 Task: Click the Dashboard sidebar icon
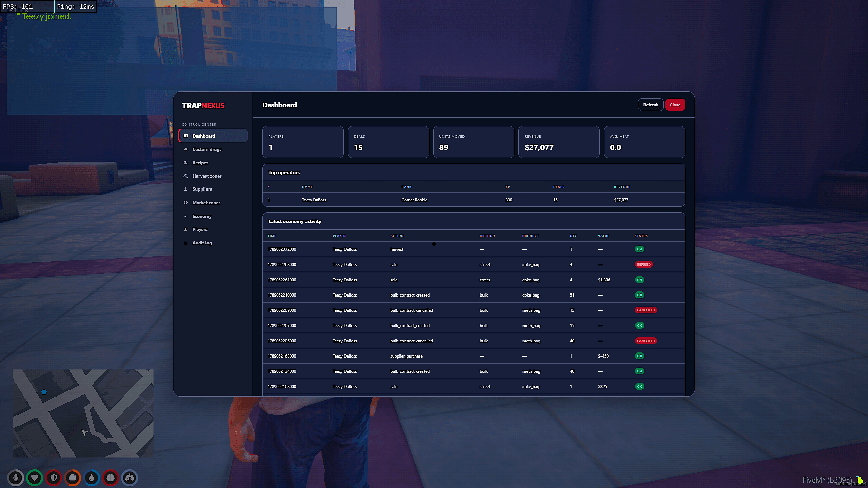(x=185, y=136)
